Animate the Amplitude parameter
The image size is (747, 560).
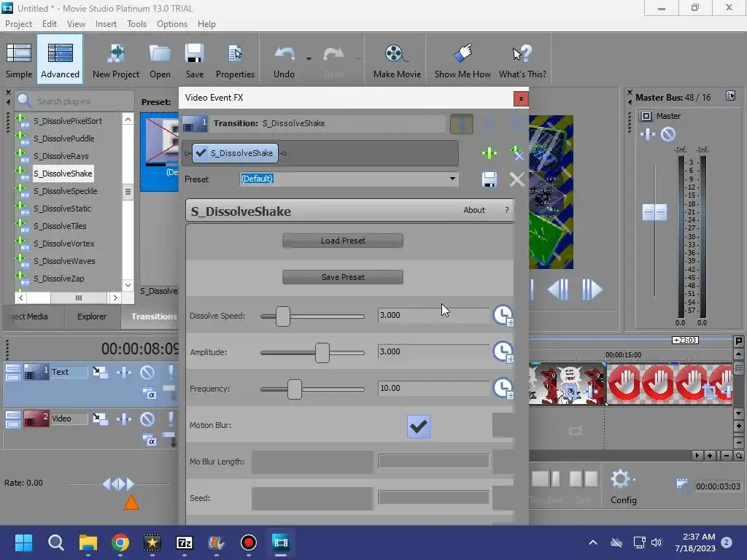503,352
